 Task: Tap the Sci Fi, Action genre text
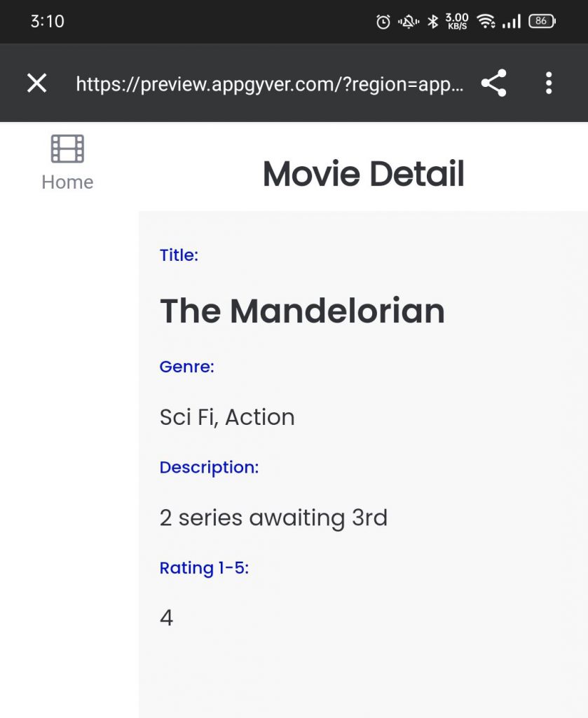point(227,417)
